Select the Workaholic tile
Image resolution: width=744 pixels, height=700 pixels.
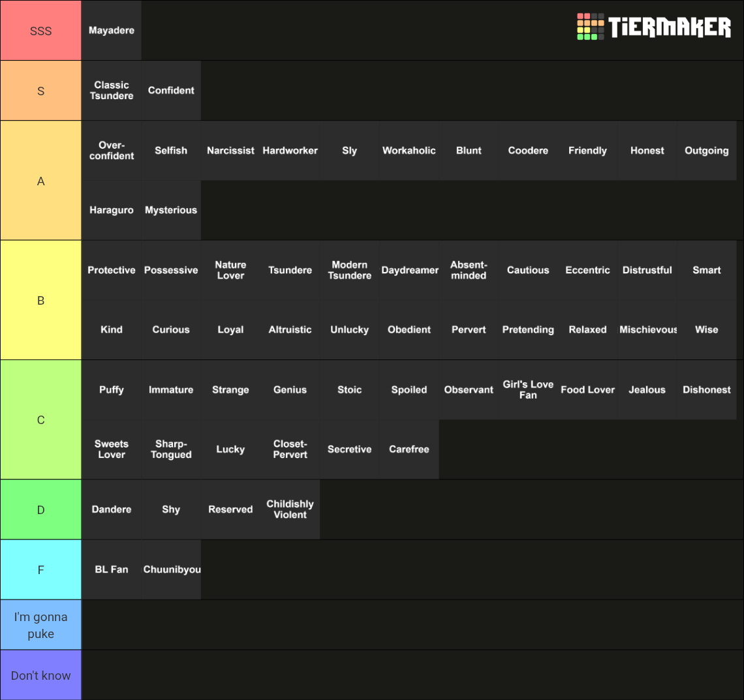coord(409,150)
